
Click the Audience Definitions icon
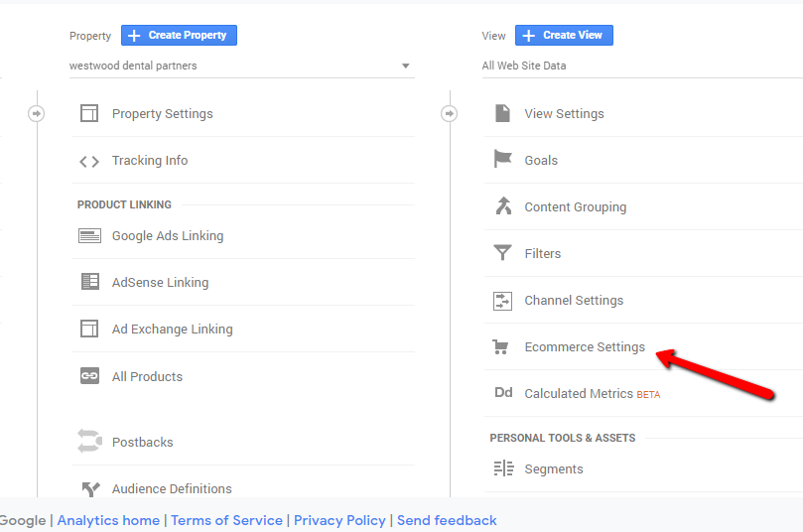point(90,489)
